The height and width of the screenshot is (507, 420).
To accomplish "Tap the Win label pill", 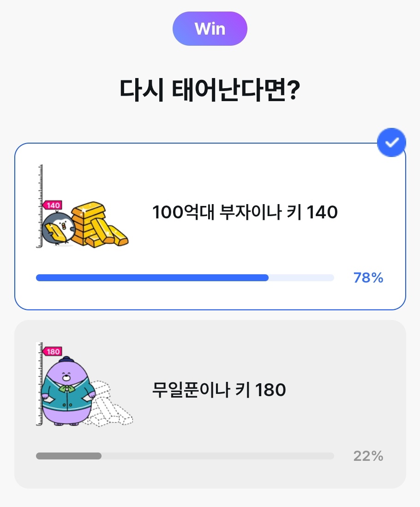I will coord(210,29).
